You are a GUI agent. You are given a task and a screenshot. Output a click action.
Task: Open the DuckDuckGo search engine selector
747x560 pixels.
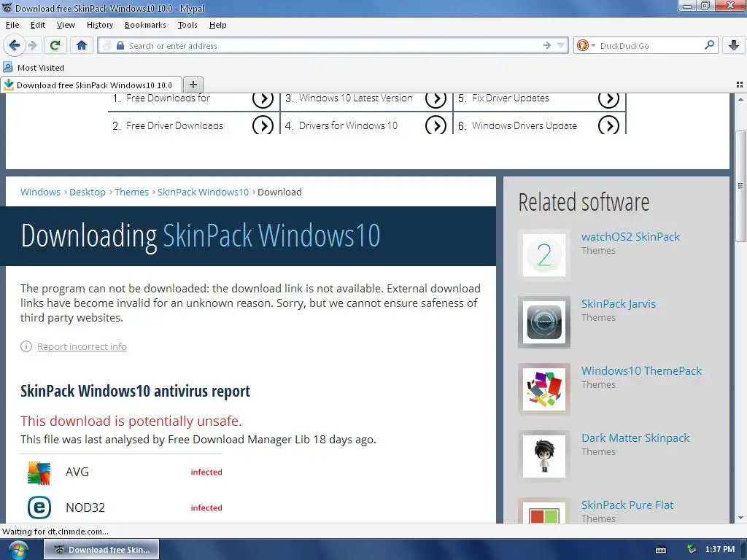586,45
